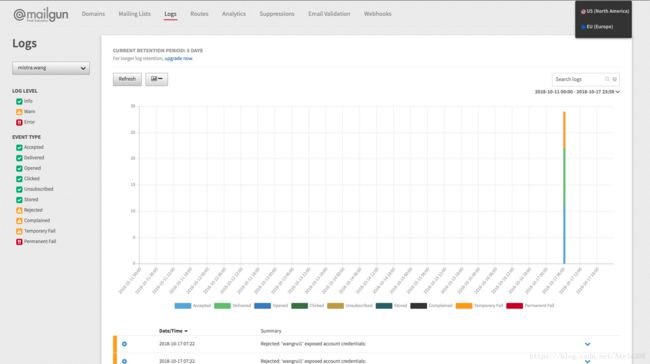The width and height of the screenshot is (650, 364).
Task: Toggle the Info log level checkbox
Action: tap(19, 101)
